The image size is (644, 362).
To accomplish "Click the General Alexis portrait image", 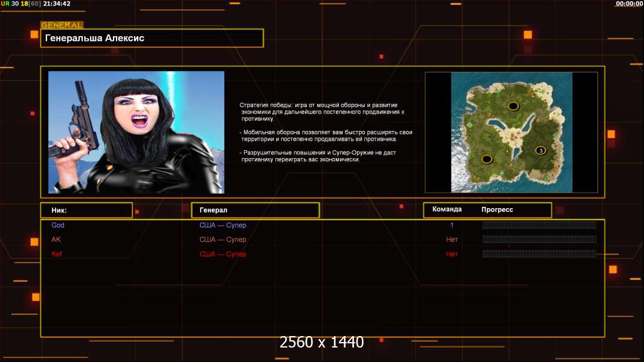I will point(136,132).
